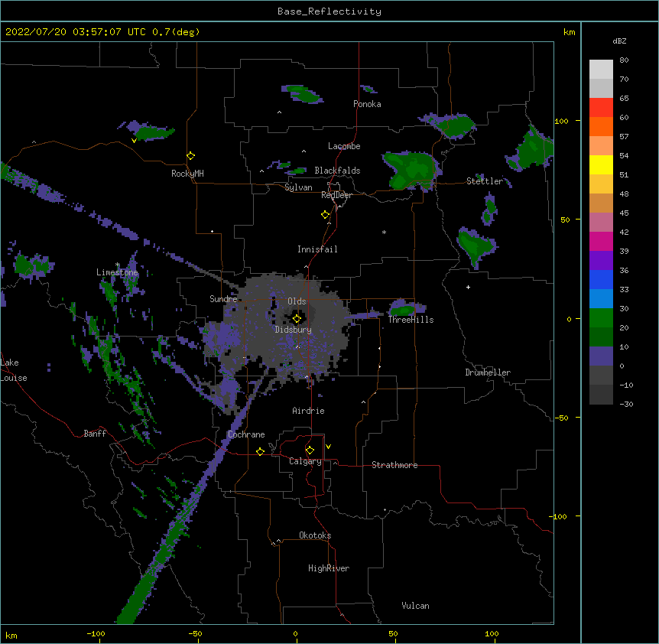
Task: Choose the magenta swatch between 42 and 39
Action: point(601,241)
